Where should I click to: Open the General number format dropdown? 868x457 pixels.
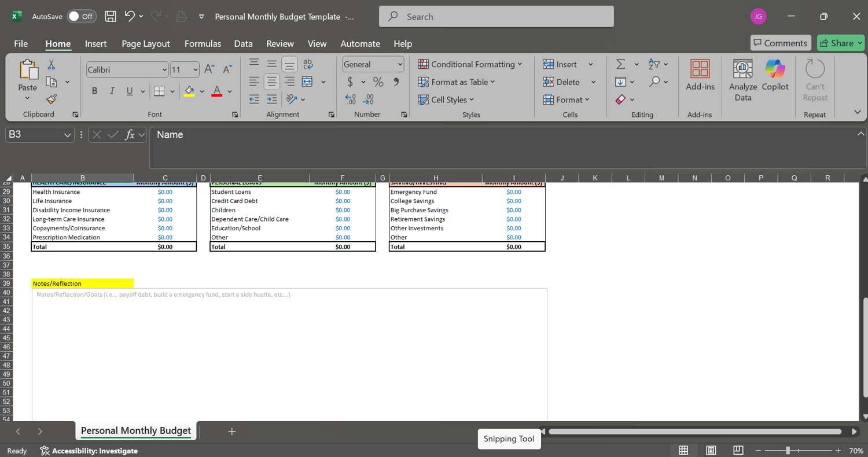pos(399,65)
